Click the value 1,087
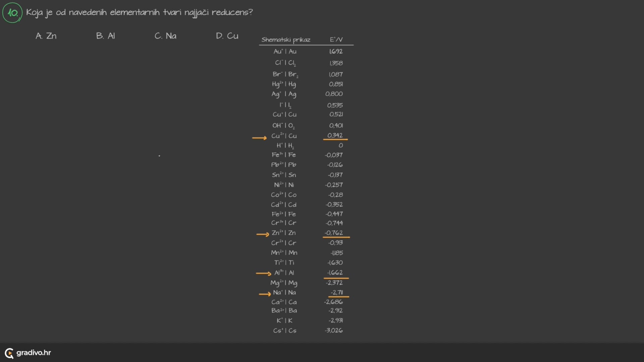The width and height of the screenshot is (644, 362). pyautogui.click(x=336, y=74)
